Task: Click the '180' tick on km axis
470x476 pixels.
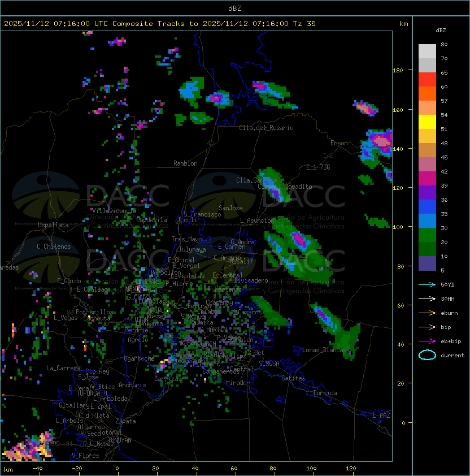Action: click(398, 71)
